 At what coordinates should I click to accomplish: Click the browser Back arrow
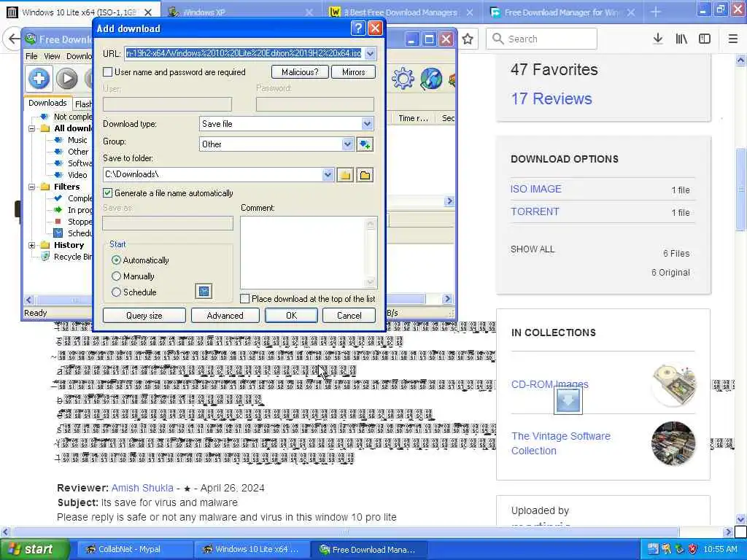[13, 39]
